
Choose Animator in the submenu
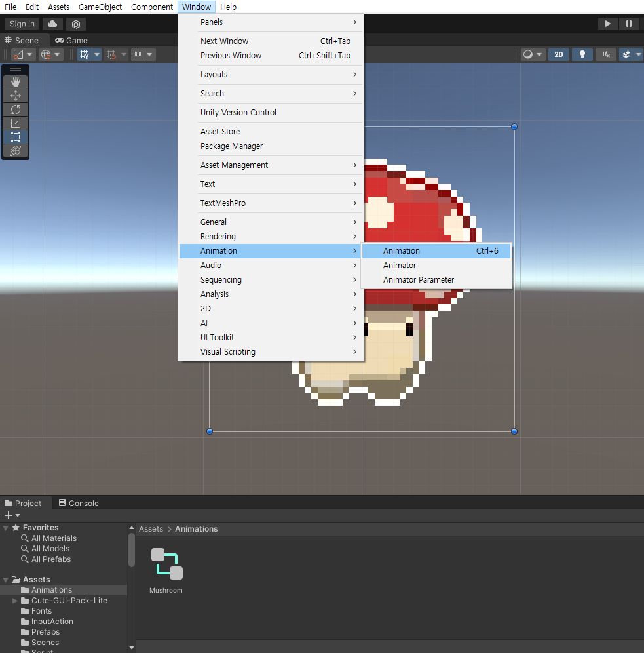tap(436, 266)
